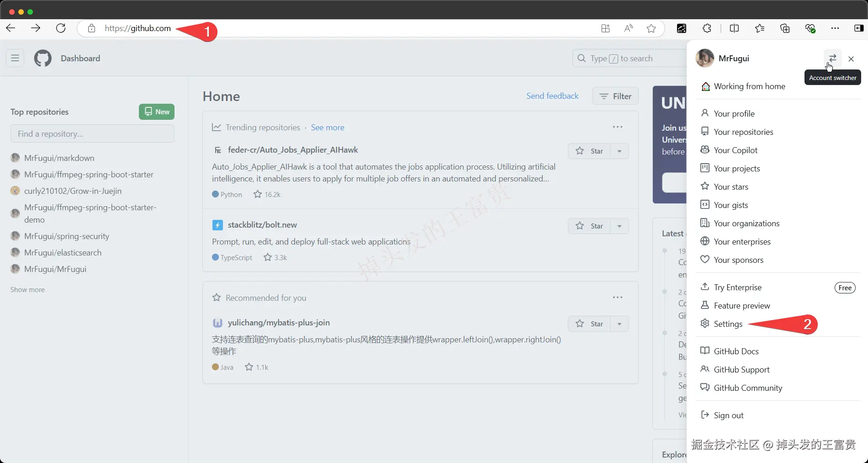The height and width of the screenshot is (463, 868).
Task: Select Your profile menu item
Action: point(778,113)
